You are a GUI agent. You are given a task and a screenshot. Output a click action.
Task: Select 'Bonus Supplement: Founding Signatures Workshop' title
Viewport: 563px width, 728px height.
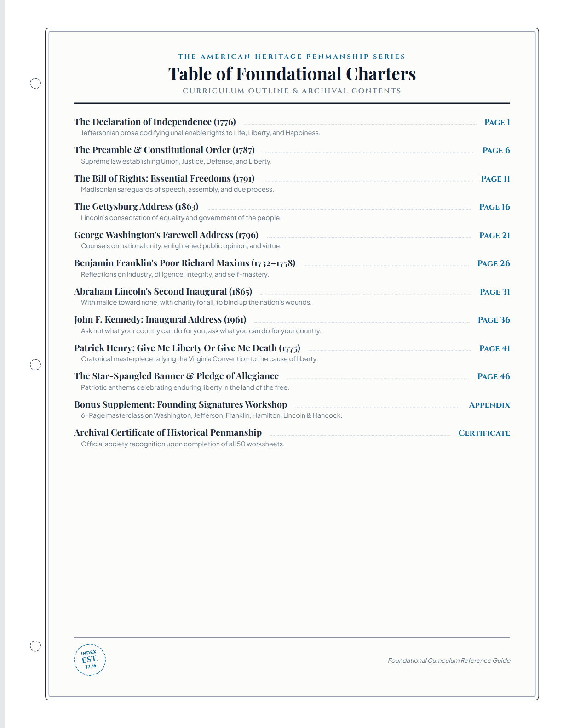click(x=181, y=404)
